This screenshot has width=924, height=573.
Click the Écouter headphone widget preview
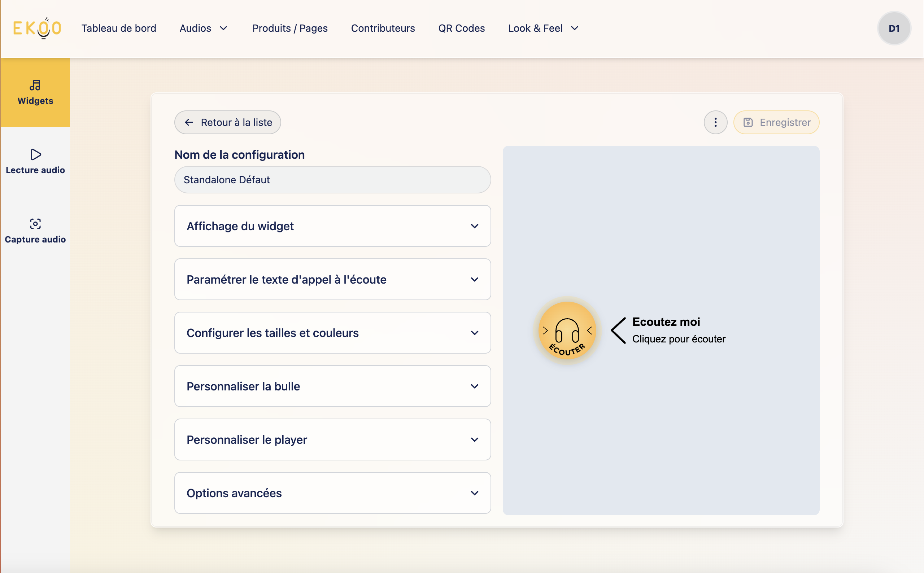(567, 331)
